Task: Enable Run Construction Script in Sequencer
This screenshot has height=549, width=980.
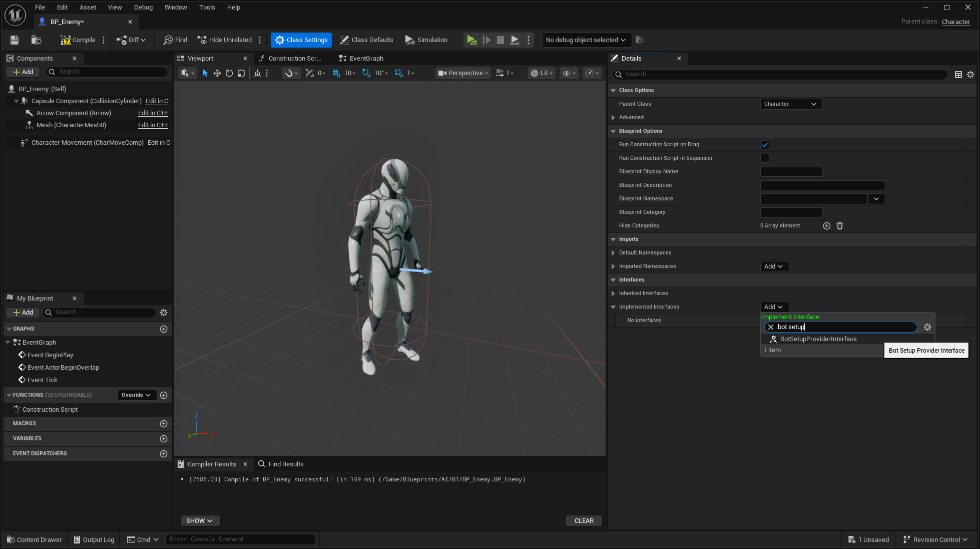Action: [x=764, y=158]
